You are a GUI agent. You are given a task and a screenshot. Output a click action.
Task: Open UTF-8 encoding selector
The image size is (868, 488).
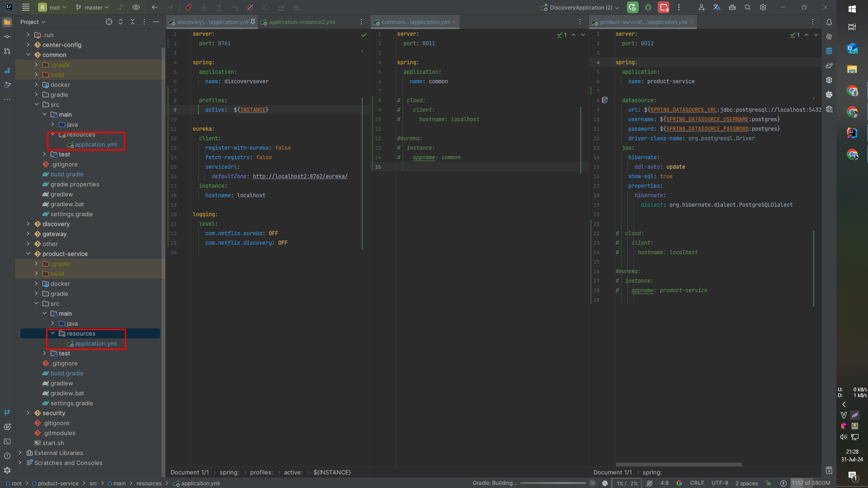[720, 483]
